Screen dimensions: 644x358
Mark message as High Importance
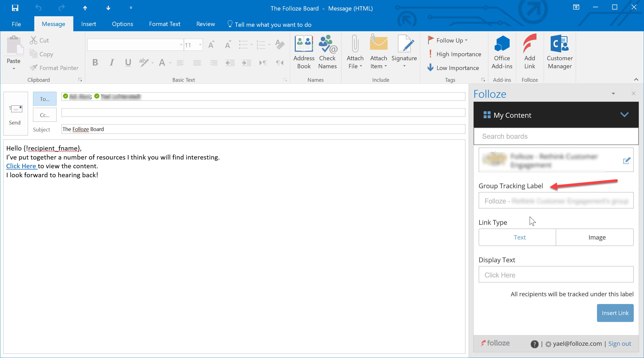(454, 54)
